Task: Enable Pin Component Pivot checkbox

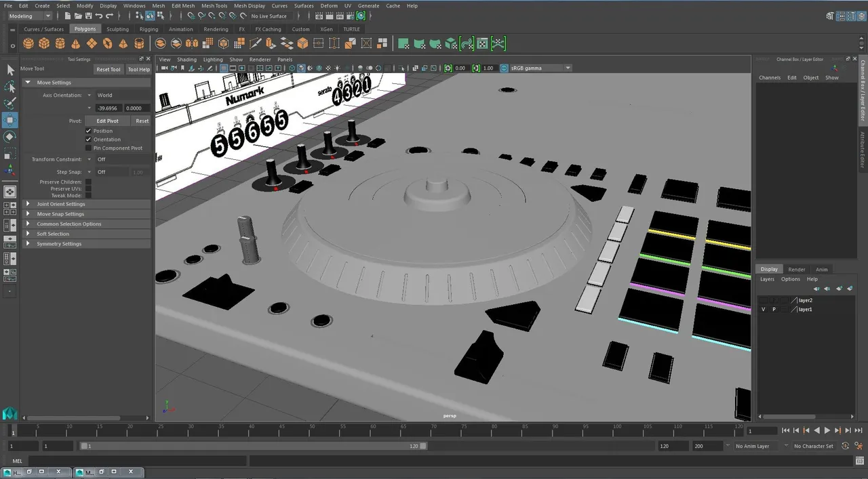Action: 88,148
